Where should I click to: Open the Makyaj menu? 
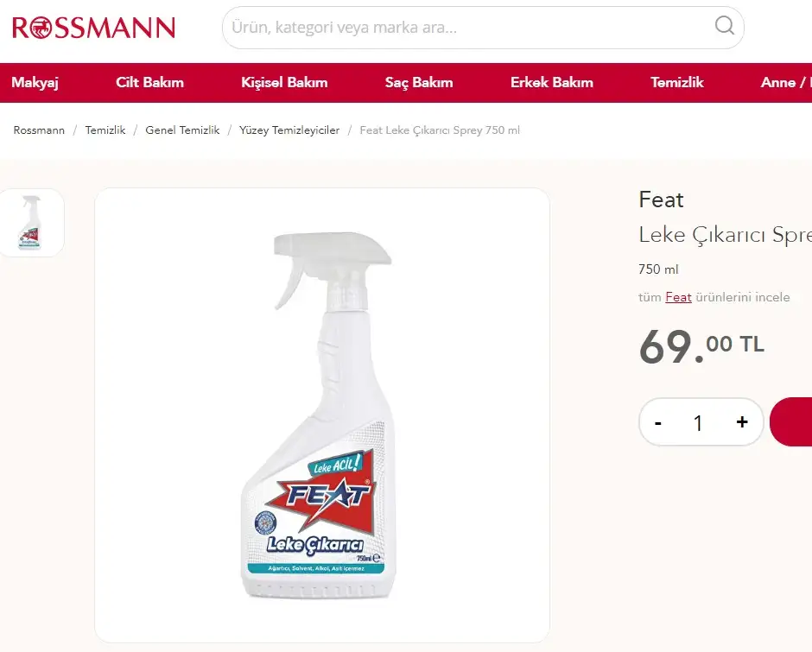coord(35,82)
